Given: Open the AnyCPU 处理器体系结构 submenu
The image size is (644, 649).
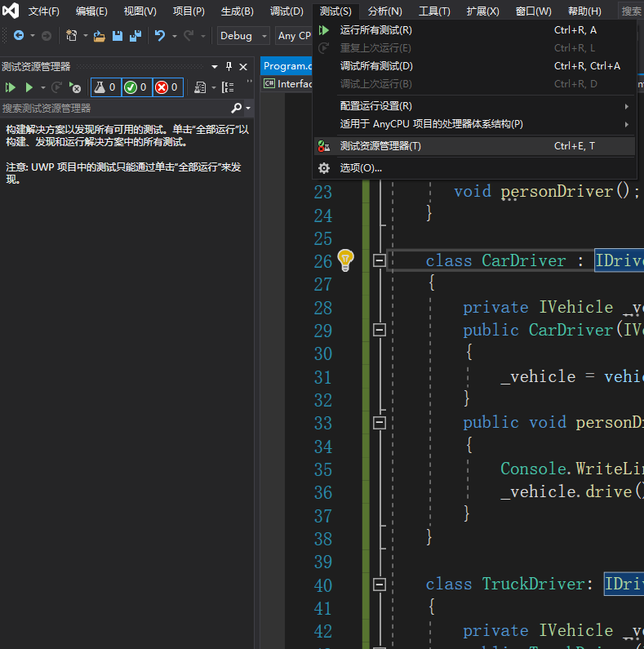Looking at the screenshot, I should coord(474,124).
